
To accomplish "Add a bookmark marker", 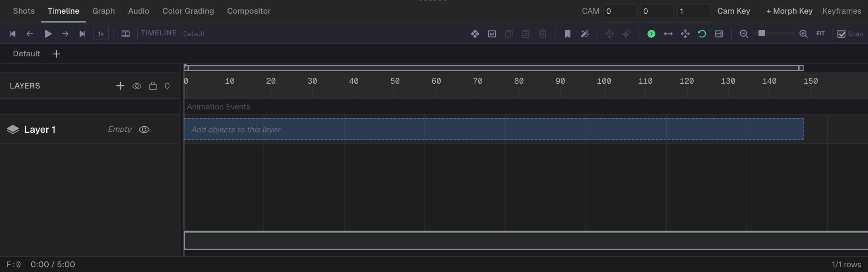I will tap(568, 34).
